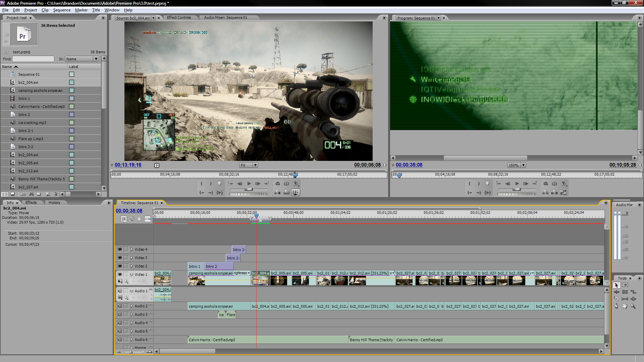Set In point in Source monitor
The height and width of the screenshot is (362, 644).
[x=201, y=184]
